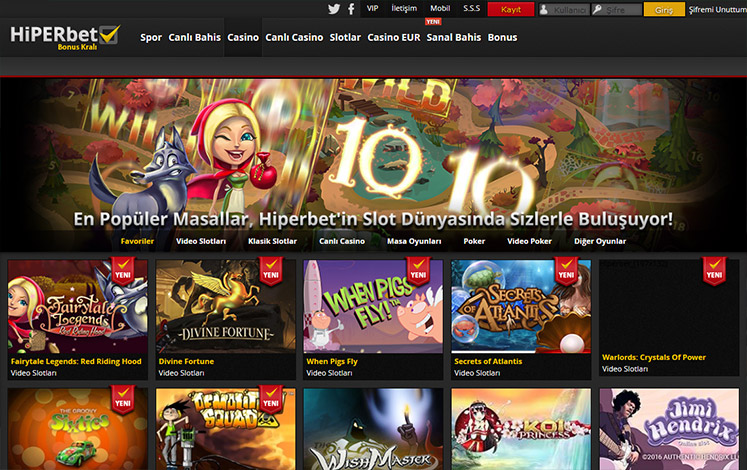747x470 pixels.
Task: Click the yellow Giriş login button
Action: coord(664,10)
